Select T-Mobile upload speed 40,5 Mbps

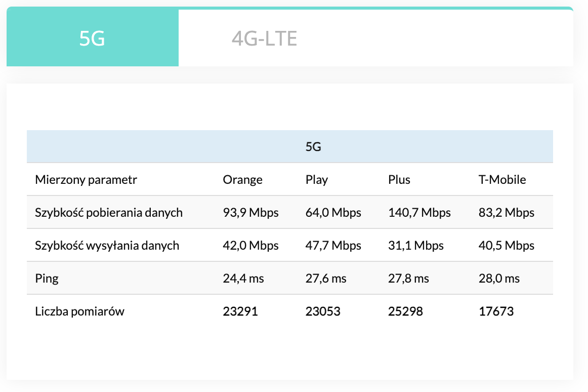click(x=506, y=246)
